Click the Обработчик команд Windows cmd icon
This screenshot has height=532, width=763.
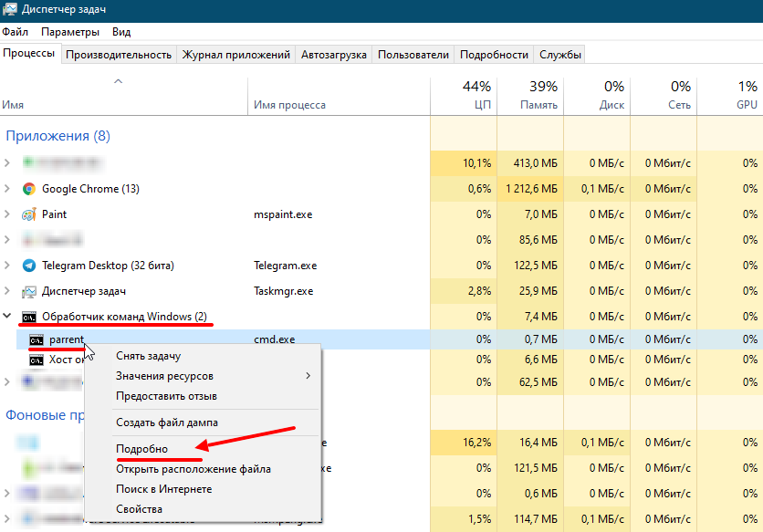tap(29, 317)
